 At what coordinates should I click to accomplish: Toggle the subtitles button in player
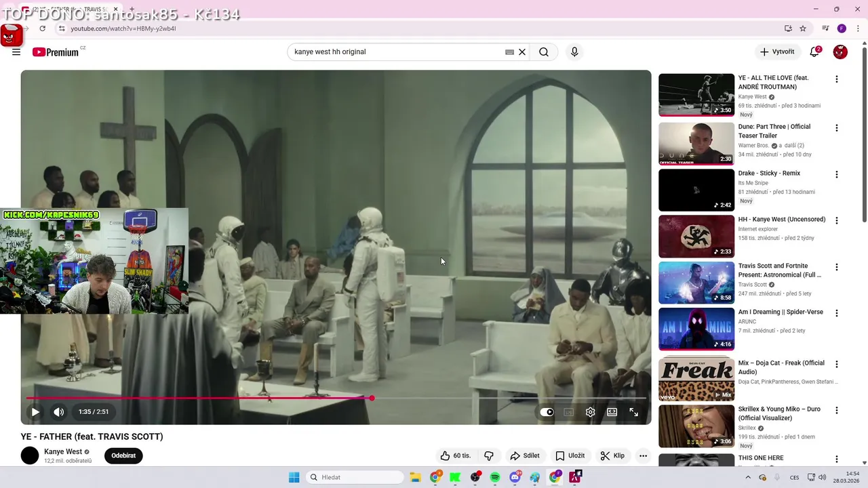click(x=569, y=412)
